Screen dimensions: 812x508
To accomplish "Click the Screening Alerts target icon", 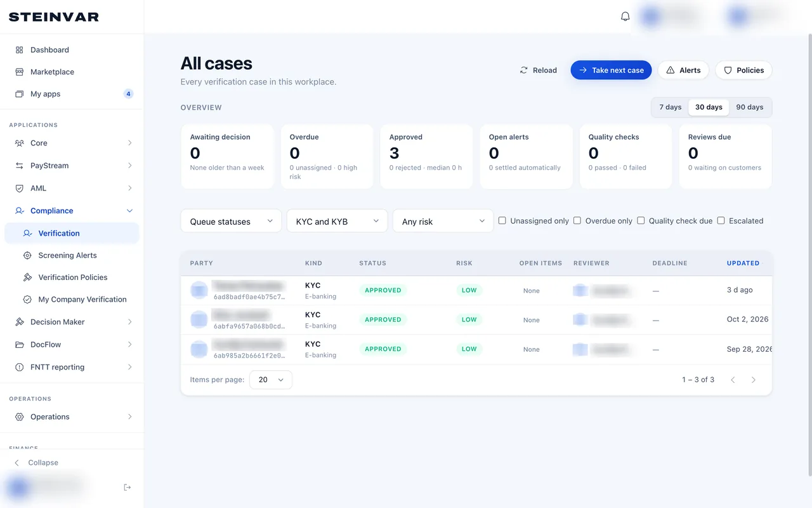I will pos(27,255).
